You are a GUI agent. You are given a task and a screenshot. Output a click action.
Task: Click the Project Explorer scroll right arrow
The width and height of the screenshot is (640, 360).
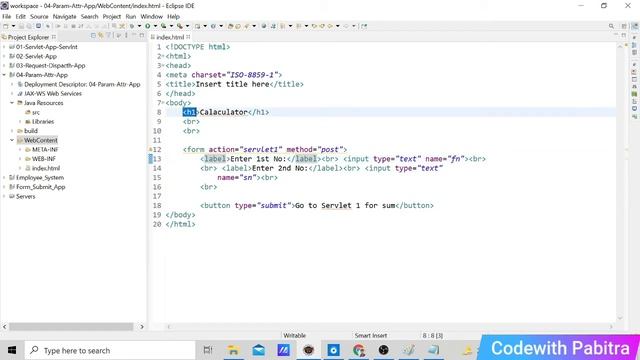(x=142, y=327)
